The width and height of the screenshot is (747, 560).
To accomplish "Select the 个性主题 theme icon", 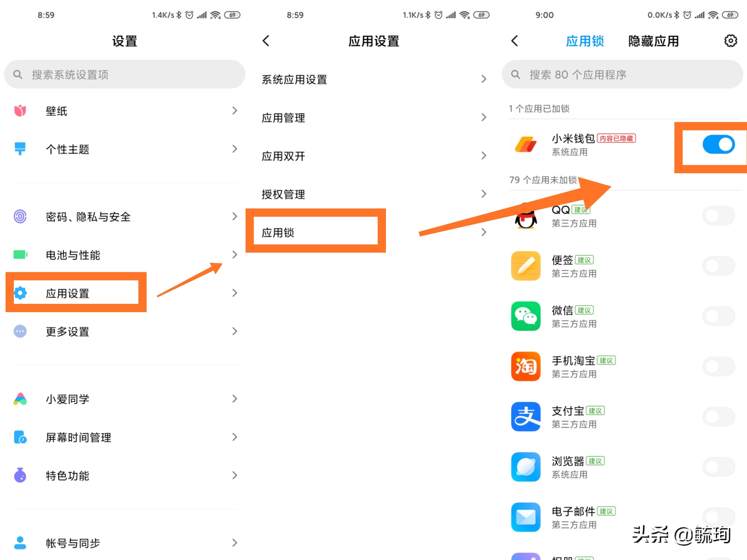I will (x=20, y=149).
